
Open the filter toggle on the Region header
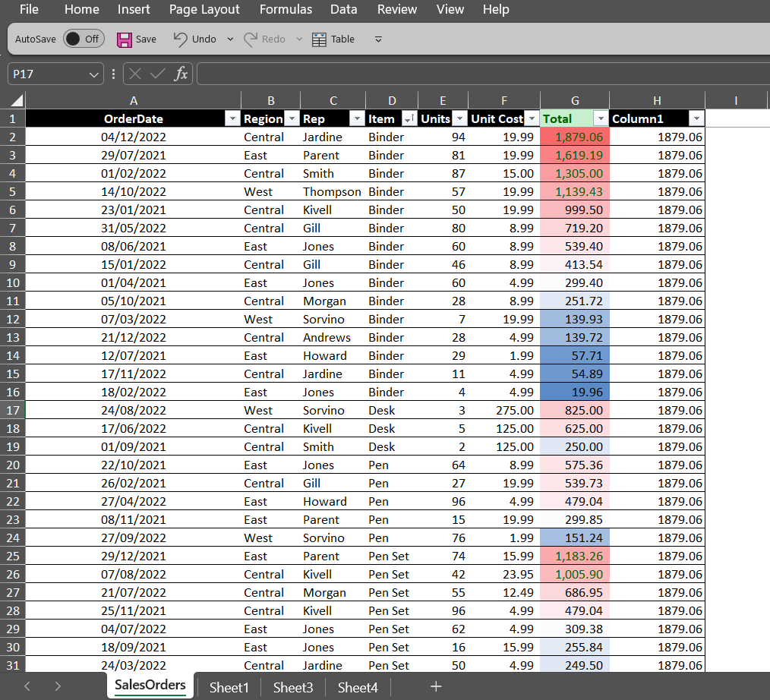[291, 119]
